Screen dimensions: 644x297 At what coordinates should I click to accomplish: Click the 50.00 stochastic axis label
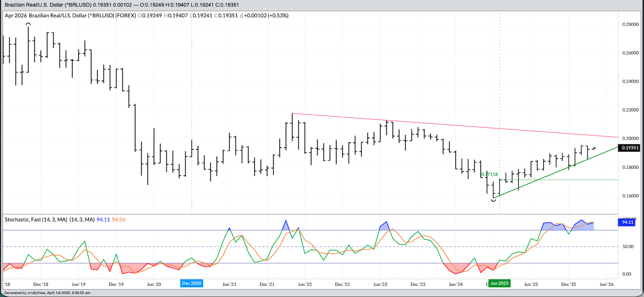(628, 247)
